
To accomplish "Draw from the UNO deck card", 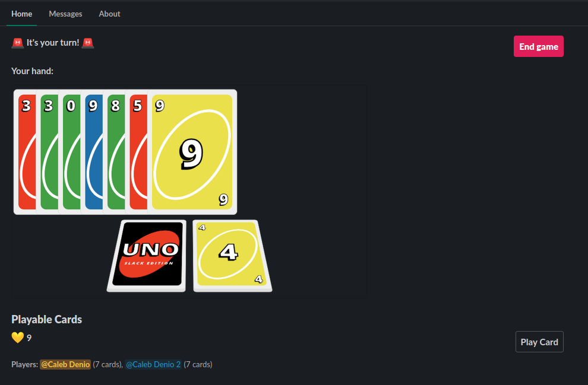I will pyautogui.click(x=147, y=256).
